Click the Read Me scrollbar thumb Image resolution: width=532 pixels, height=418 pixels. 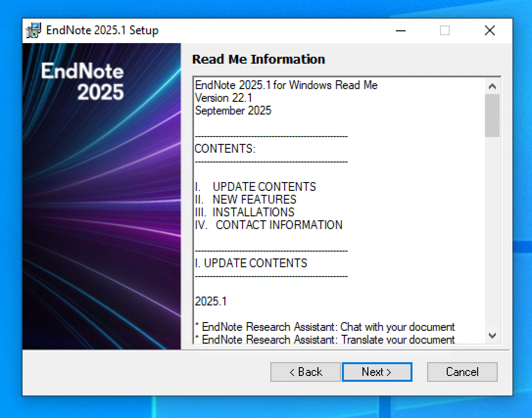[x=492, y=115]
